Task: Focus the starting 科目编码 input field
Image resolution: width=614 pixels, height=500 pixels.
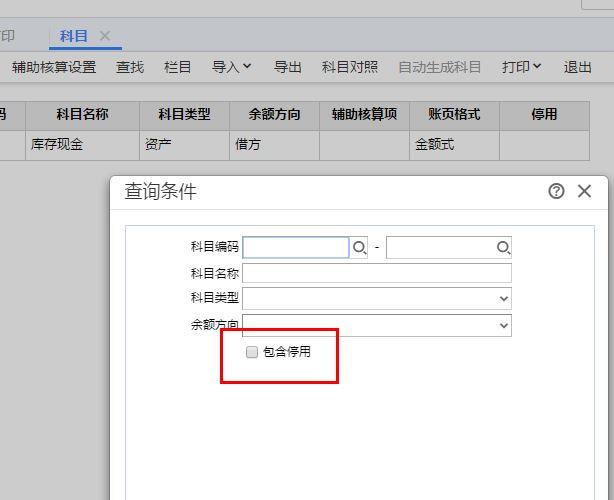Action: pos(296,247)
